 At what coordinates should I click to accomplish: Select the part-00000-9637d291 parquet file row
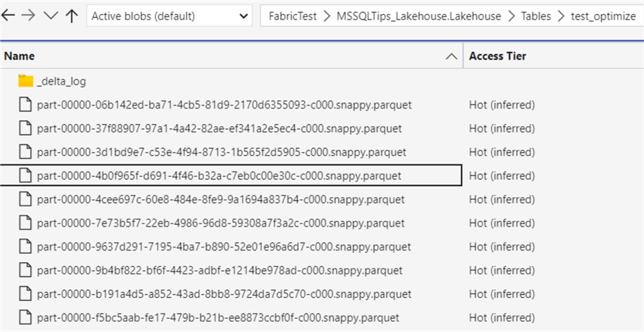[x=220, y=247]
